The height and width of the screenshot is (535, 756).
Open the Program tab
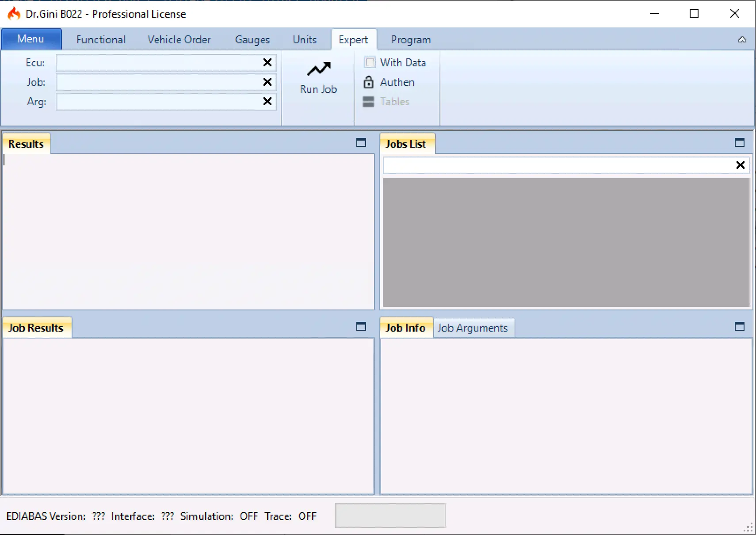(x=410, y=40)
